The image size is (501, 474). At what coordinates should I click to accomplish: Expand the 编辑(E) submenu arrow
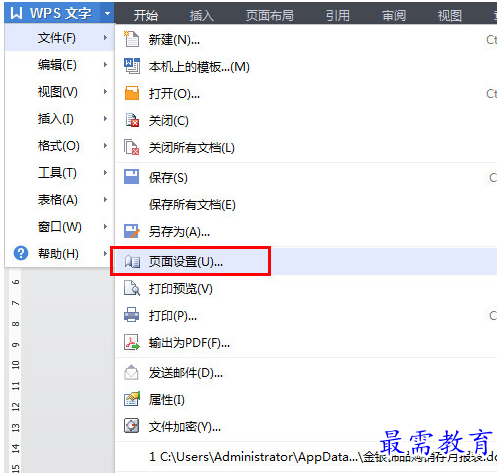pyautogui.click(x=105, y=64)
